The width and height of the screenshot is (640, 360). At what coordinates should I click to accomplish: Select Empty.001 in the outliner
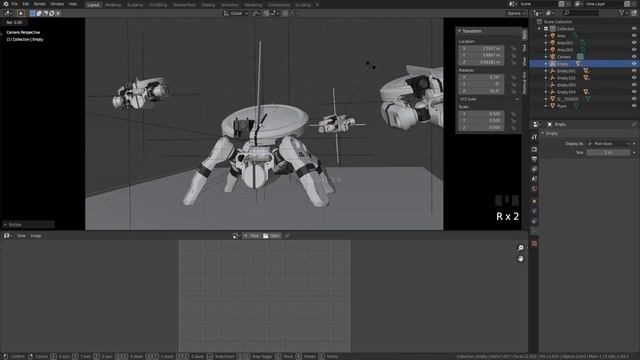pos(566,71)
